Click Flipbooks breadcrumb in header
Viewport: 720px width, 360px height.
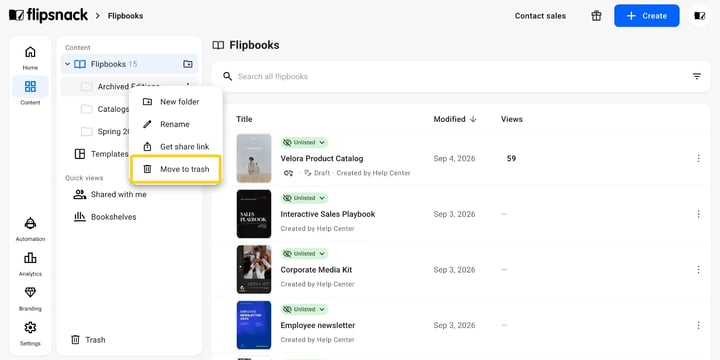pos(125,16)
